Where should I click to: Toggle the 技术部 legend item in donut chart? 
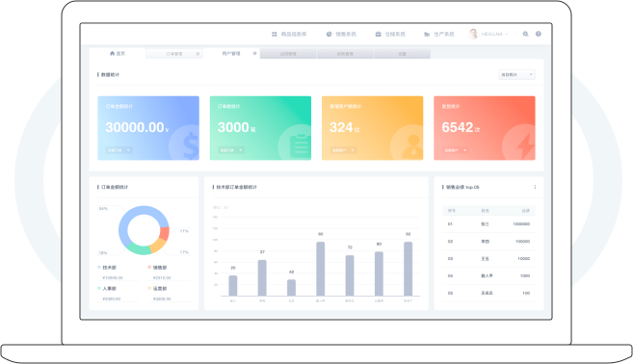click(x=107, y=268)
